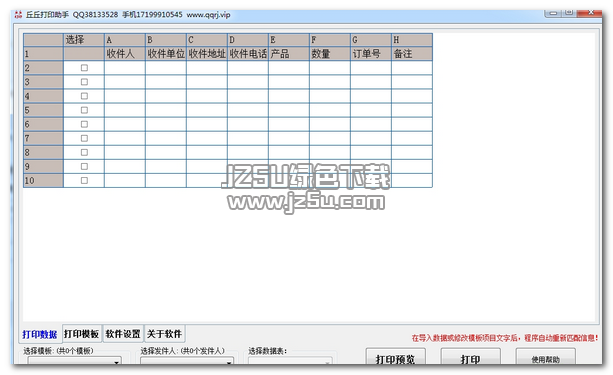This screenshot has height=375, width=613.
Task: Tick the checkbox in row 9
Action: (x=84, y=166)
